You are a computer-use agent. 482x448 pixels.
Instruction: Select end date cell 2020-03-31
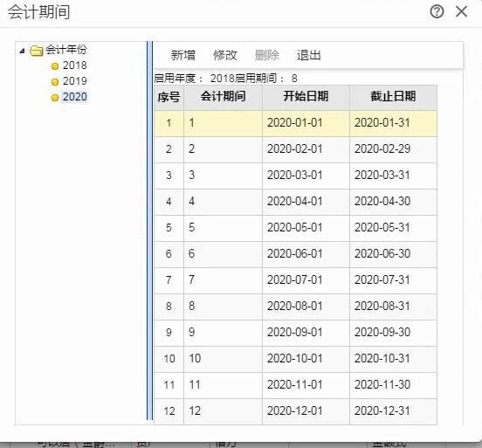393,176
